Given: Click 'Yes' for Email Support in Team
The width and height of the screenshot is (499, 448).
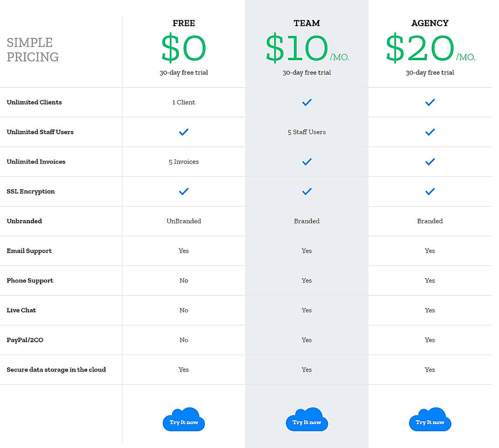Looking at the screenshot, I should [307, 251].
